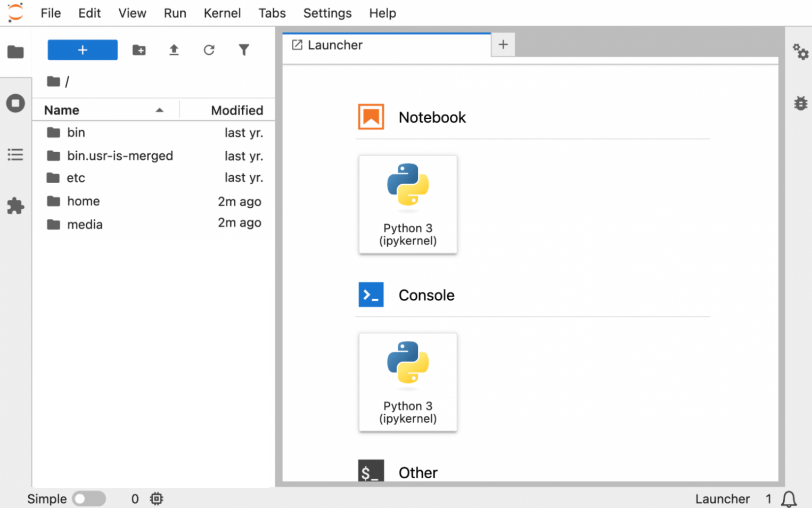Toggle the File Browser sidebar folder icon

[x=15, y=52]
